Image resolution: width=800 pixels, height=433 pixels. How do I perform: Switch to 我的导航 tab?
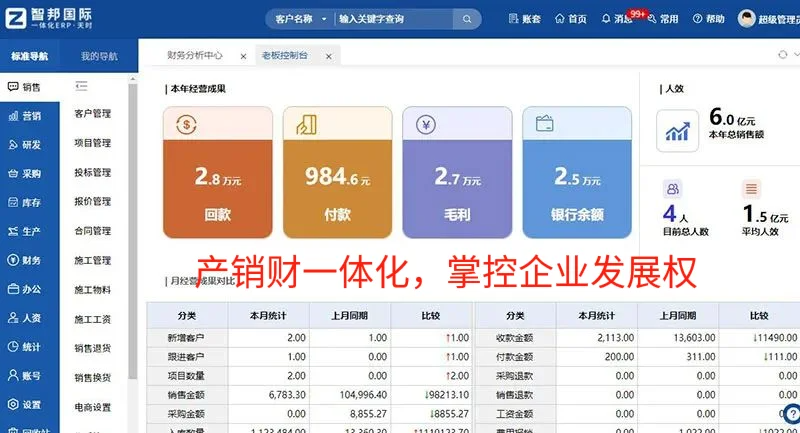99,56
